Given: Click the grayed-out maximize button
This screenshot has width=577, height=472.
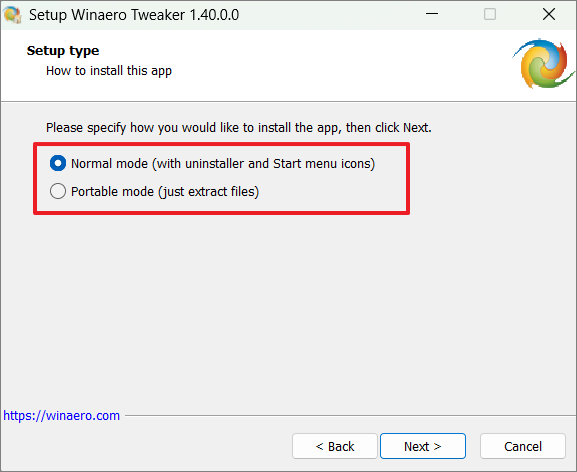Looking at the screenshot, I should pos(490,14).
